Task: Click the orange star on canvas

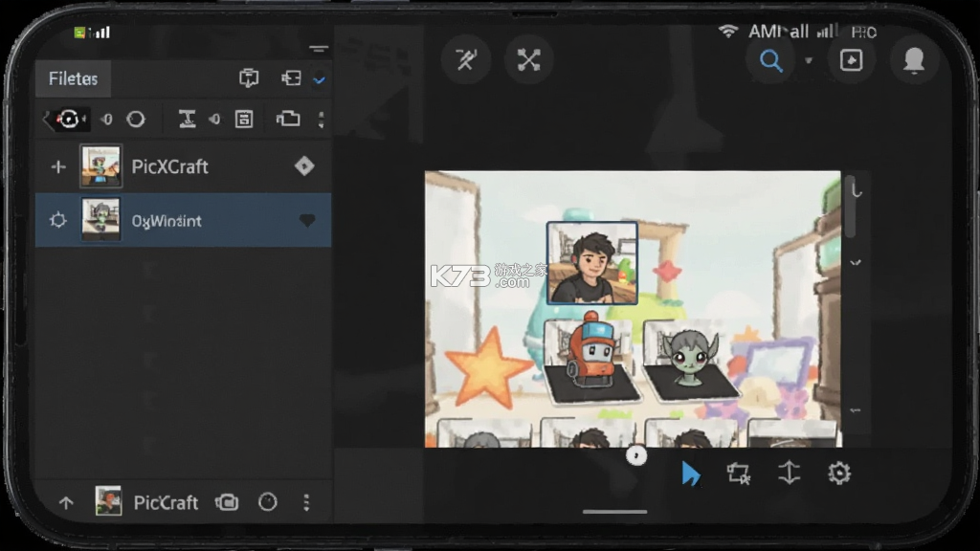Action: (488, 366)
